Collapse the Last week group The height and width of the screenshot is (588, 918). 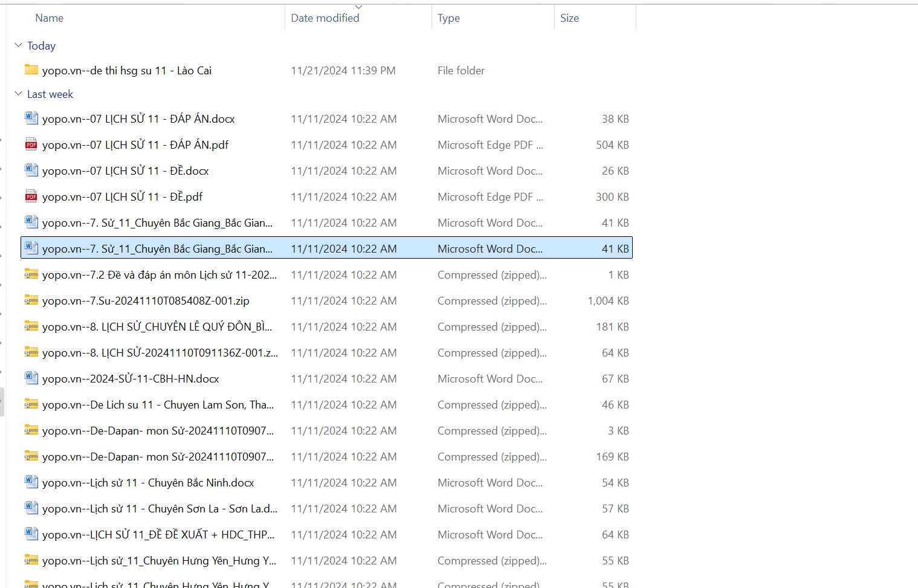click(x=18, y=94)
